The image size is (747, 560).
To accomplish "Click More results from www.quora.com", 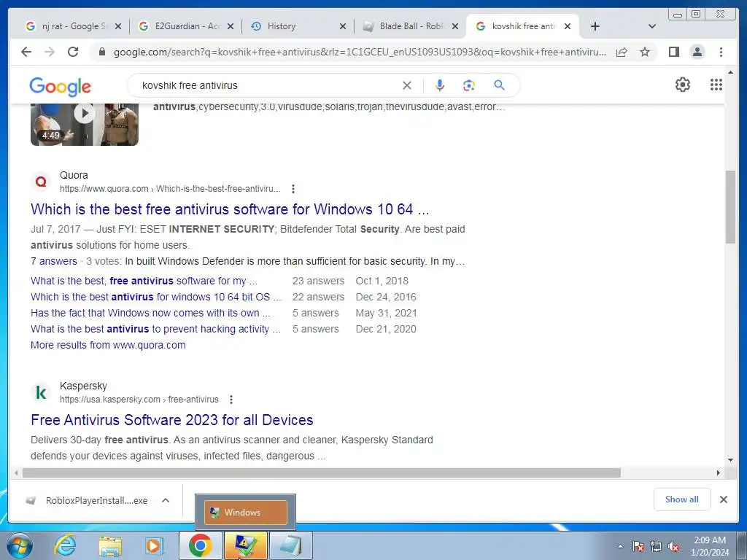I will click(x=108, y=345).
